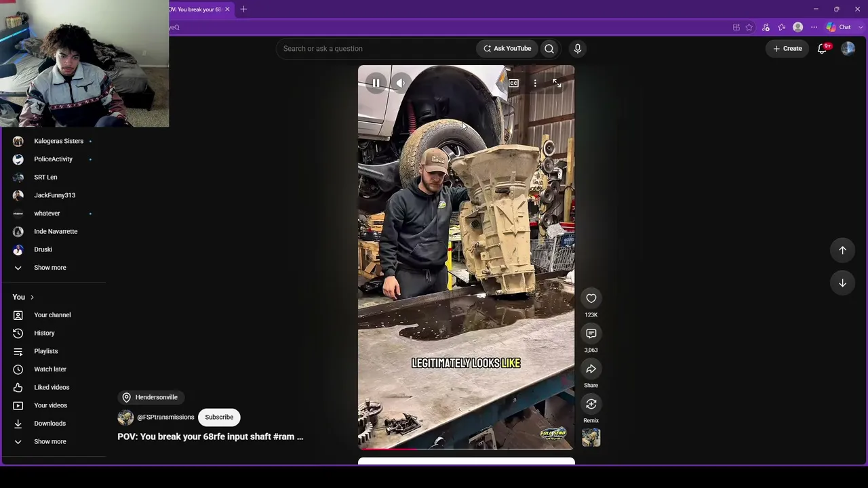Image resolution: width=868 pixels, height=488 pixels.
Task: Open the comments showing 3,063
Action: click(591, 333)
